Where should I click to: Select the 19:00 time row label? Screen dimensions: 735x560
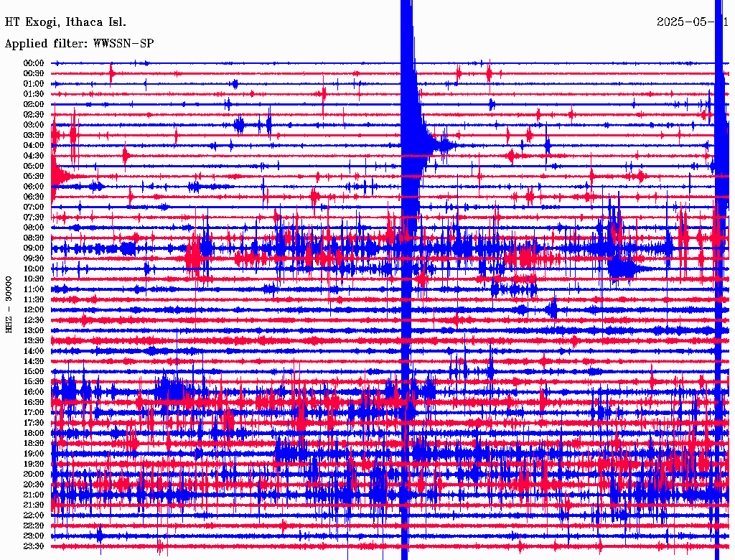34,454
